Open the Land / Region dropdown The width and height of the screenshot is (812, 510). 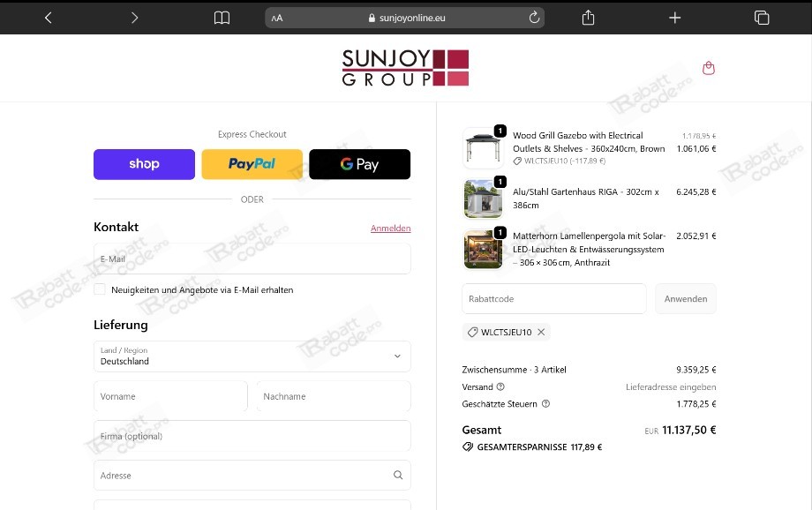(x=252, y=356)
